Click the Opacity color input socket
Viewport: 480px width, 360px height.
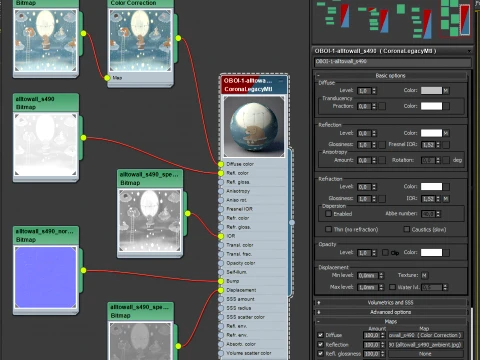click(x=221, y=263)
